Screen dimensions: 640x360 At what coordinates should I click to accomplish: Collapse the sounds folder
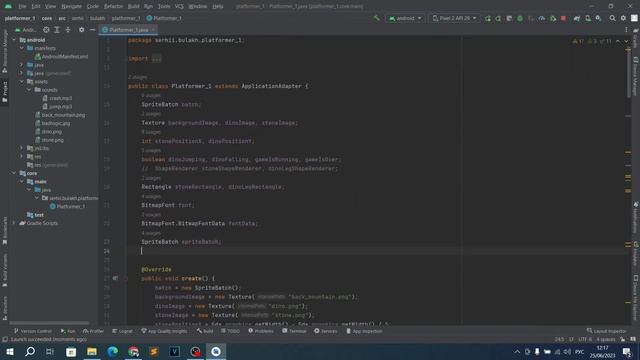[29, 90]
